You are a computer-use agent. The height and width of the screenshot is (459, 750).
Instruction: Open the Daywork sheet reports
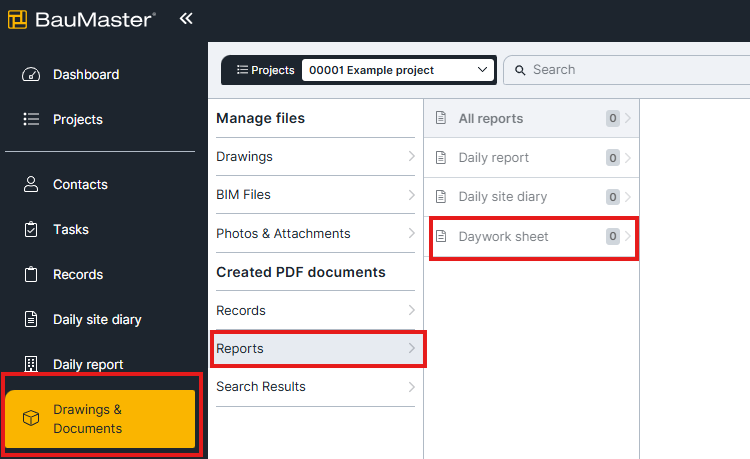[x=533, y=237]
